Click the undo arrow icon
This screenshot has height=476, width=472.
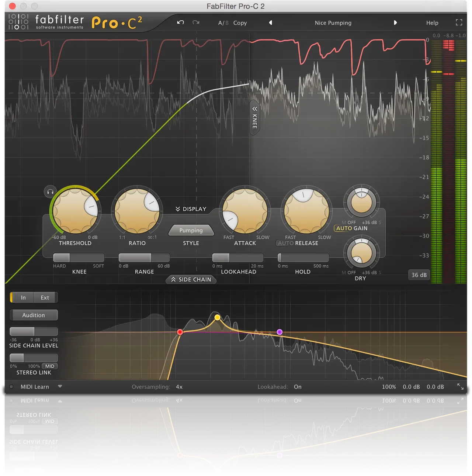tap(180, 23)
